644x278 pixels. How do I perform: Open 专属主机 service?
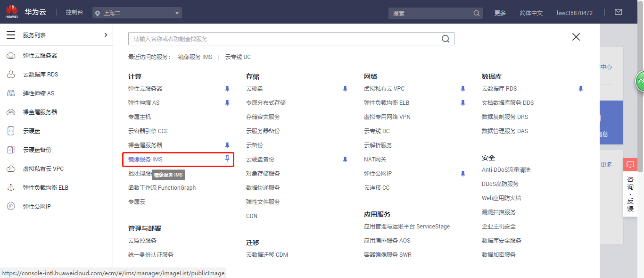140,117
